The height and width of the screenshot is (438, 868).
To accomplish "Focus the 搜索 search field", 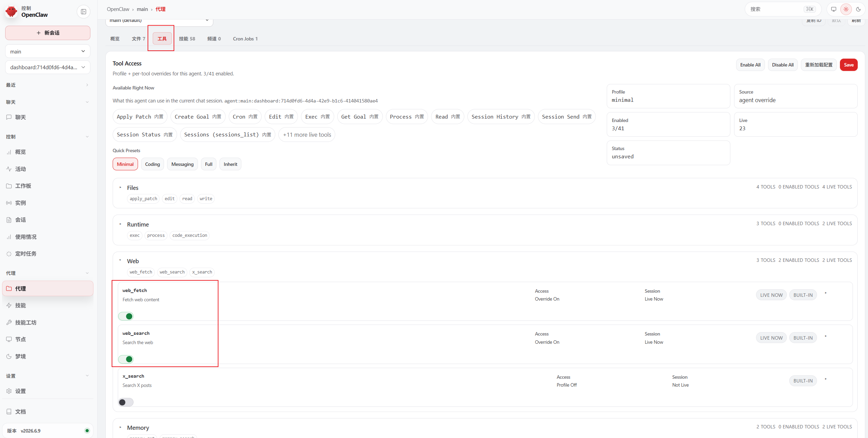I will point(783,9).
